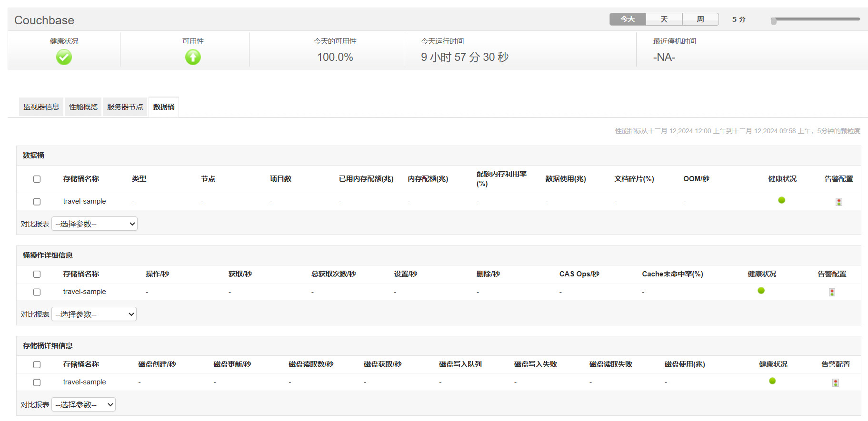Screen dimensions: 868x421
Task: Open 对比报表 dropdown under 存储桶详细信息 table
Action: coord(83,404)
